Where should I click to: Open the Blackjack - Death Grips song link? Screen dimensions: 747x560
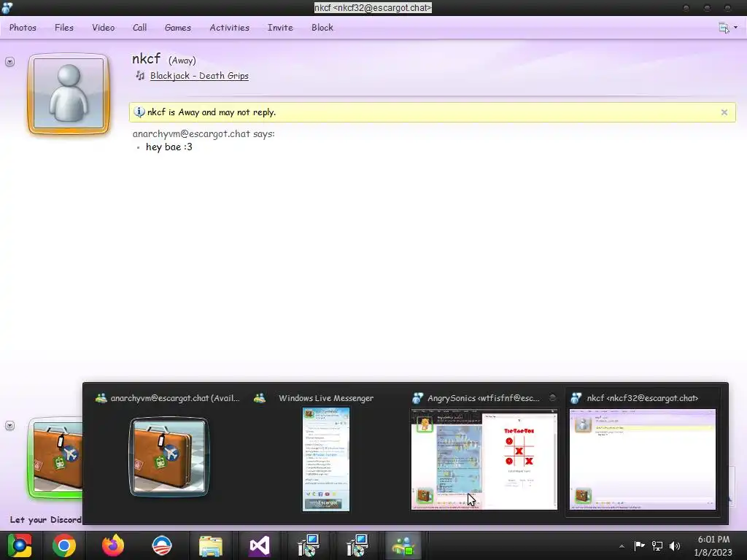[199, 76]
